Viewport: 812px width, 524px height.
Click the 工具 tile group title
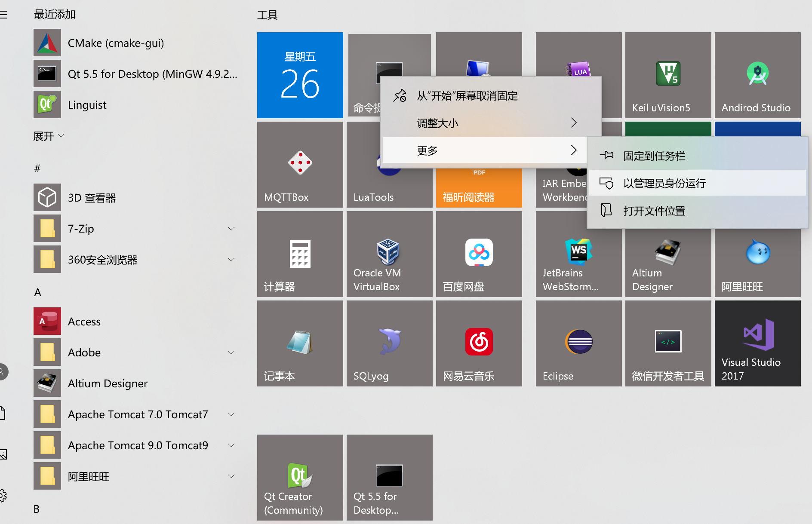pyautogui.click(x=268, y=15)
